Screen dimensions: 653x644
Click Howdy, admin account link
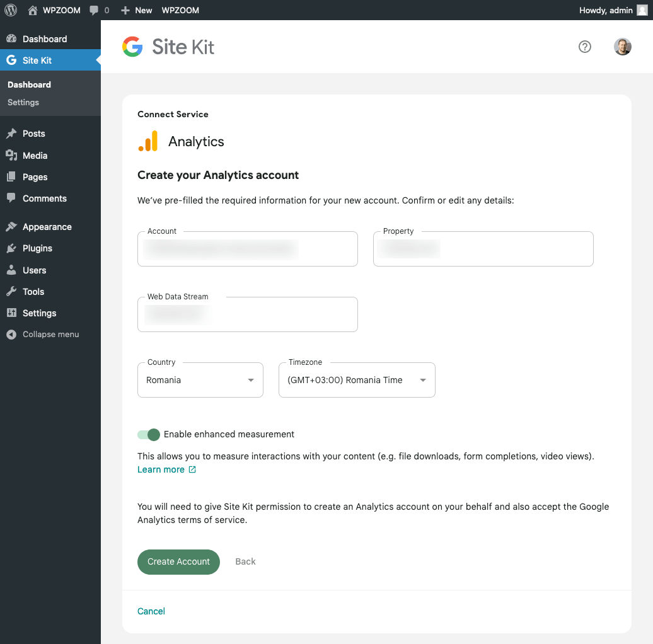point(606,11)
